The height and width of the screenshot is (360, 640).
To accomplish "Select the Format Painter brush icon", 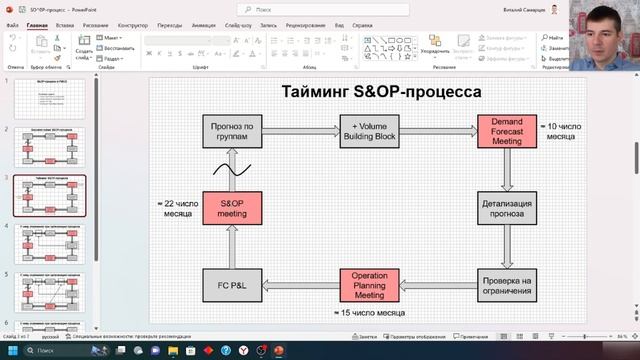I will point(57,58).
